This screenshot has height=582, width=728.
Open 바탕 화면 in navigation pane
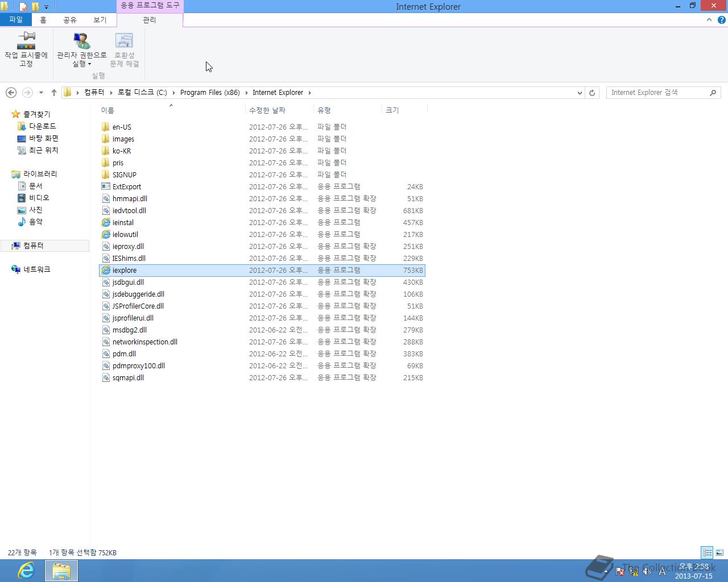click(x=43, y=138)
